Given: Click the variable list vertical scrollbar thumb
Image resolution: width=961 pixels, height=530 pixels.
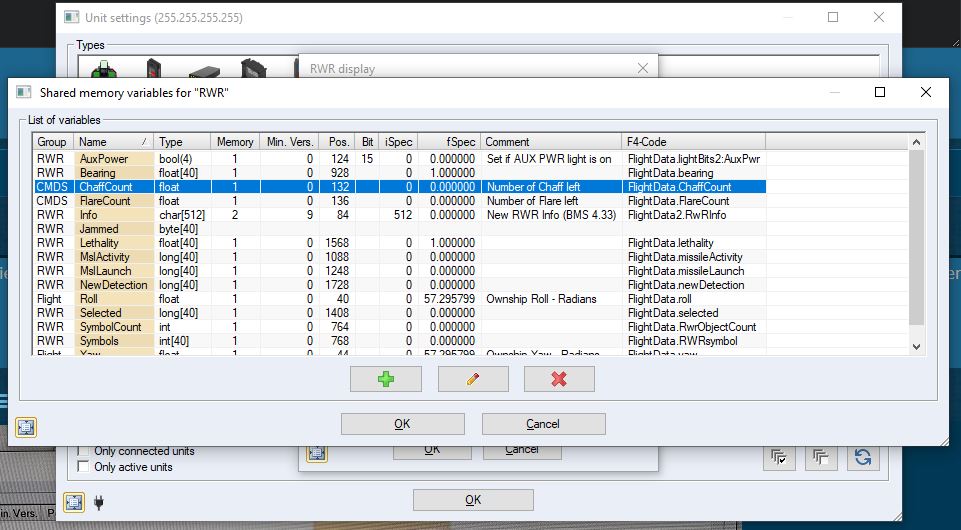Looking at the screenshot, I should click(916, 237).
